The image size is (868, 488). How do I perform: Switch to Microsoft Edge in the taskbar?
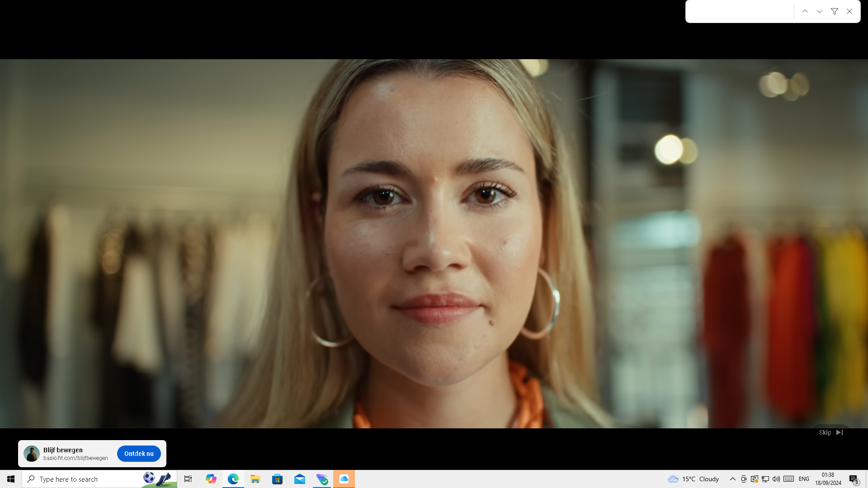click(233, 479)
